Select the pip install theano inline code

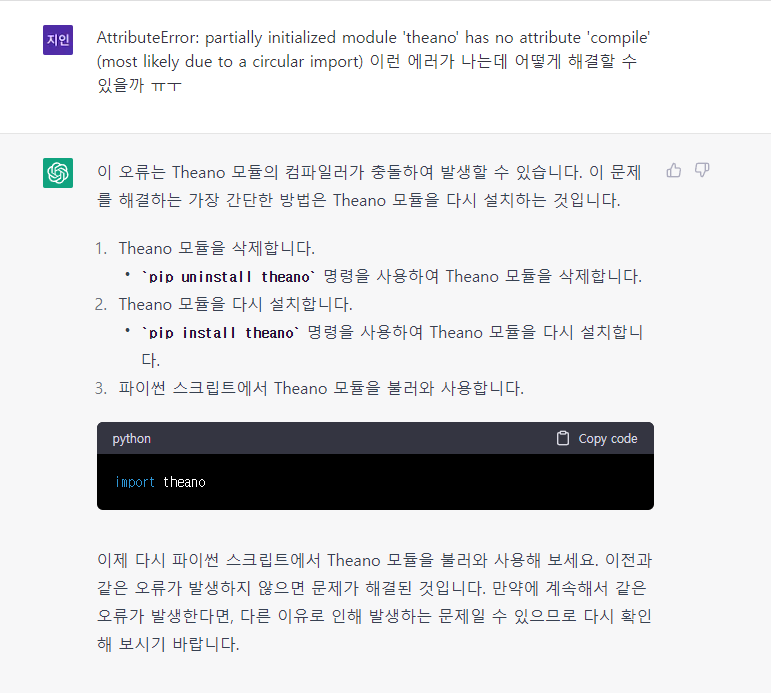click(221, 333)
